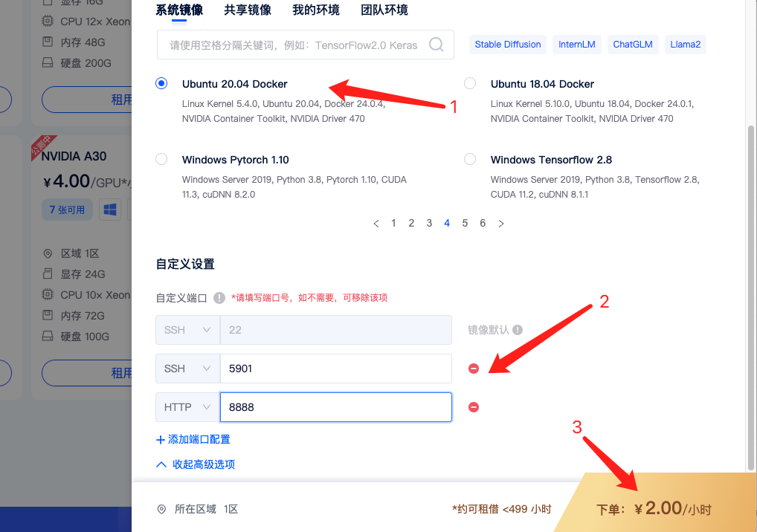
Task: Switch to the 共享镜像 tab
Action: (x=248, y=10)
